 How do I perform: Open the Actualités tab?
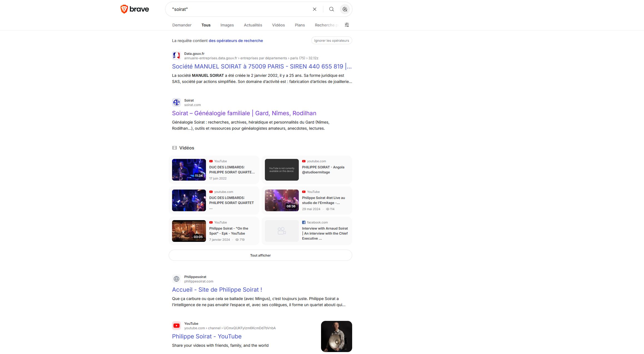click(253, 25)
